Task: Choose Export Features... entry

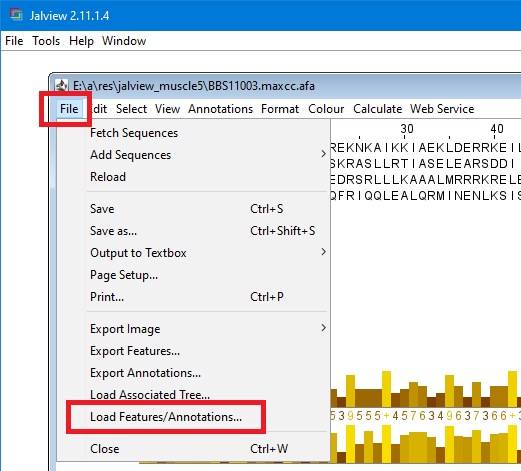Action: tap(193, 351)
